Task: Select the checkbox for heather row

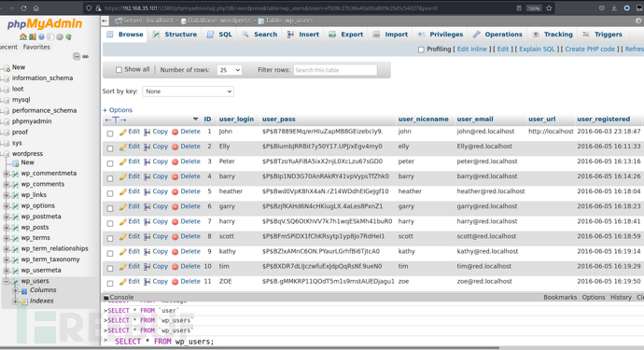Action: pos(110,193)
